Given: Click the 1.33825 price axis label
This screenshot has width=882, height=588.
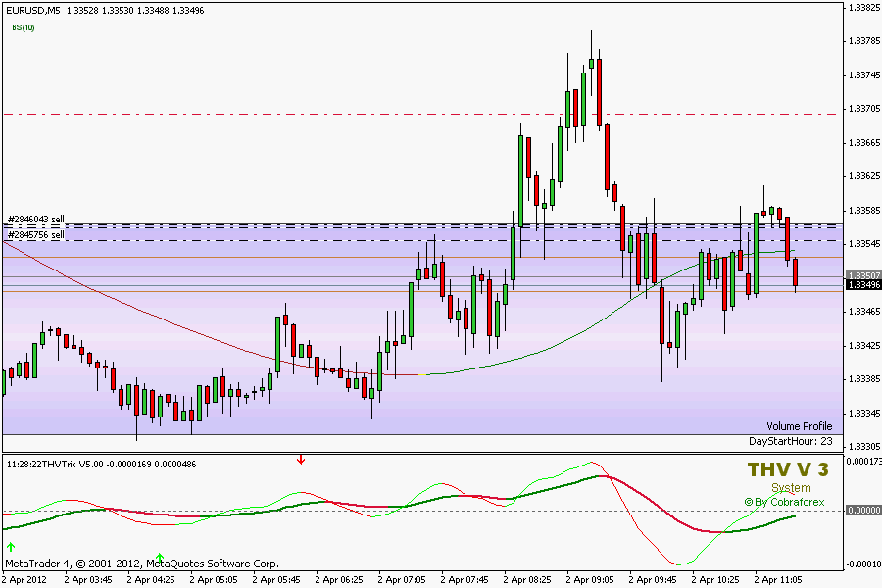Looking at the screenshot, I should tap(862, 7).
